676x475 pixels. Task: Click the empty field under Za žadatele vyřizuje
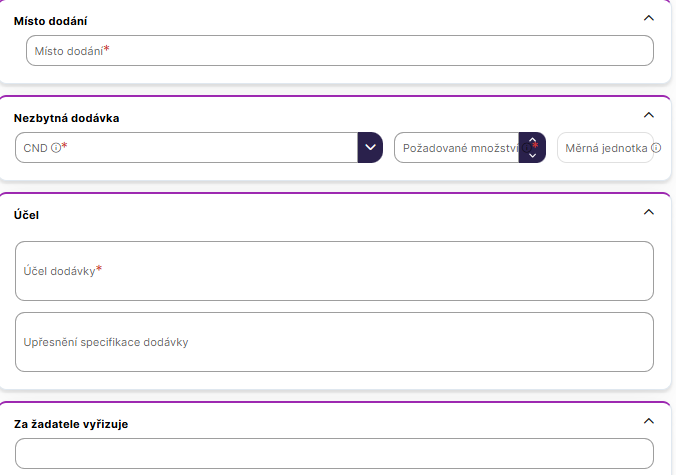click(334, 453)
